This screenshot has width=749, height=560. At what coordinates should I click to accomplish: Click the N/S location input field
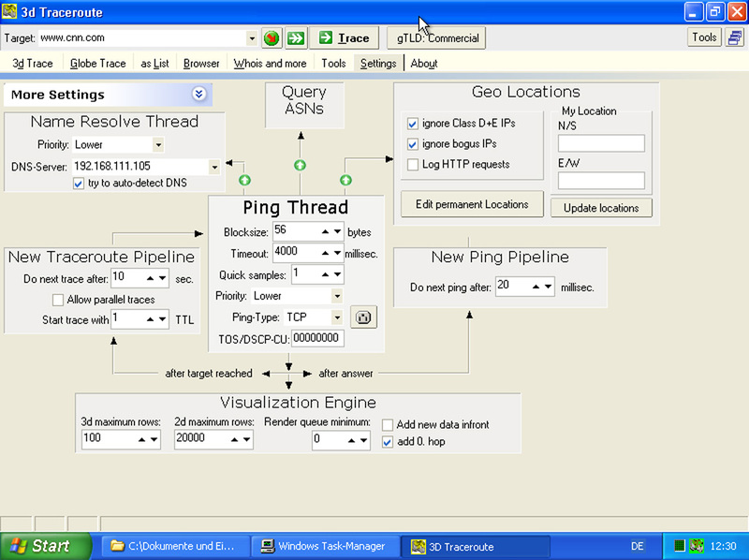[x=601, y=143]
